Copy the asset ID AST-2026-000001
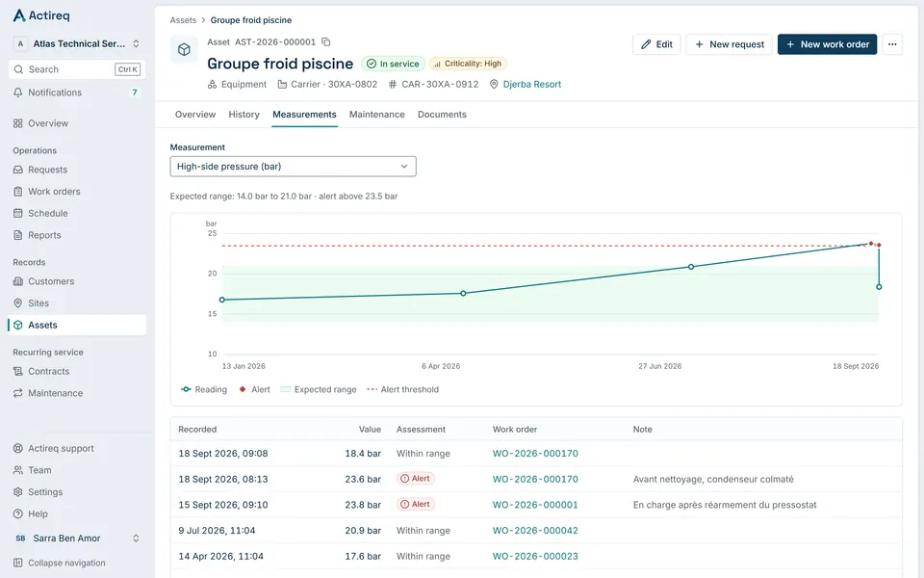Viewport: 924px width, 578px height. click(x=326, y=41)
